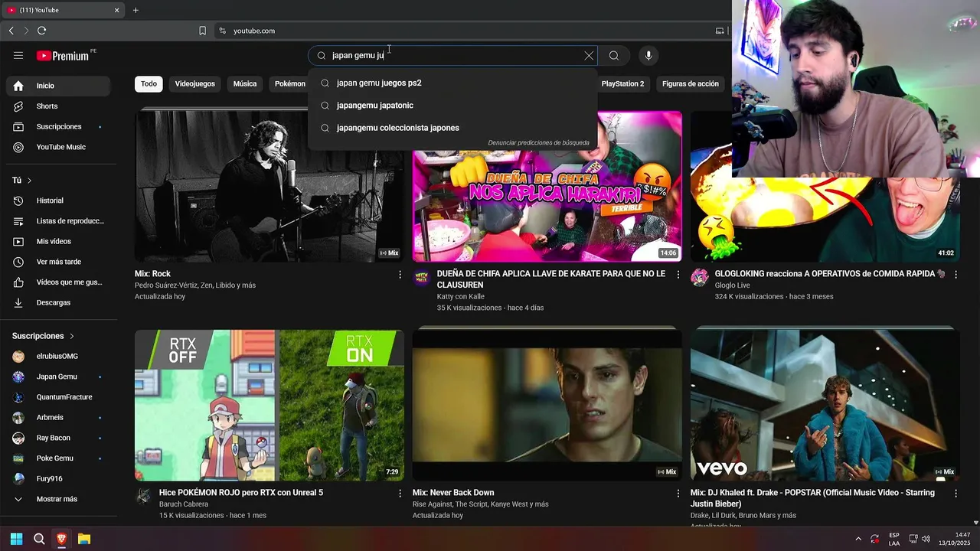
Task: Open Japan Gemu channel subscription
Action: click(58, 377)
